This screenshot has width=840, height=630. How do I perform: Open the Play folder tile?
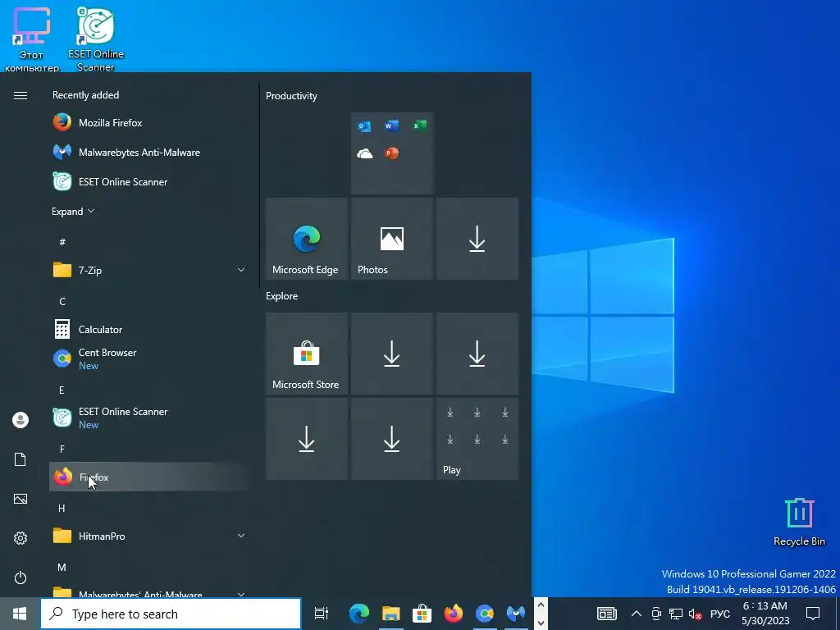(x=477, y=439)
